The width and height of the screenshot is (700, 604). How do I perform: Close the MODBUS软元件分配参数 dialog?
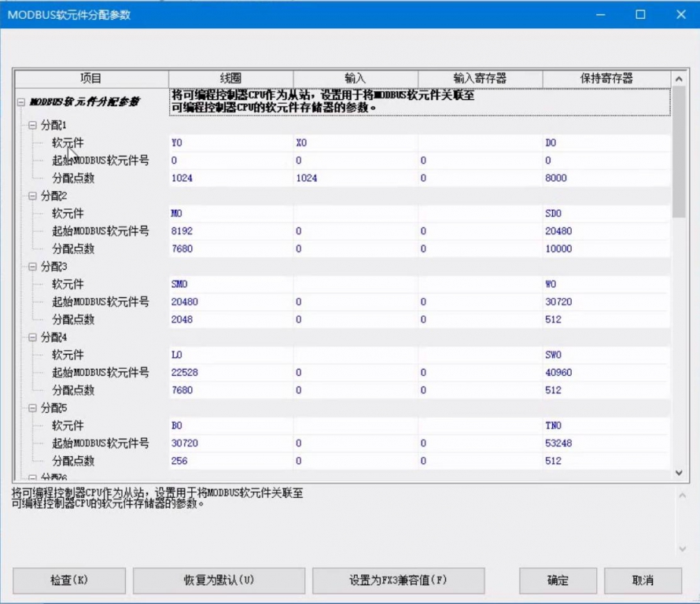(x=681, y=14)
